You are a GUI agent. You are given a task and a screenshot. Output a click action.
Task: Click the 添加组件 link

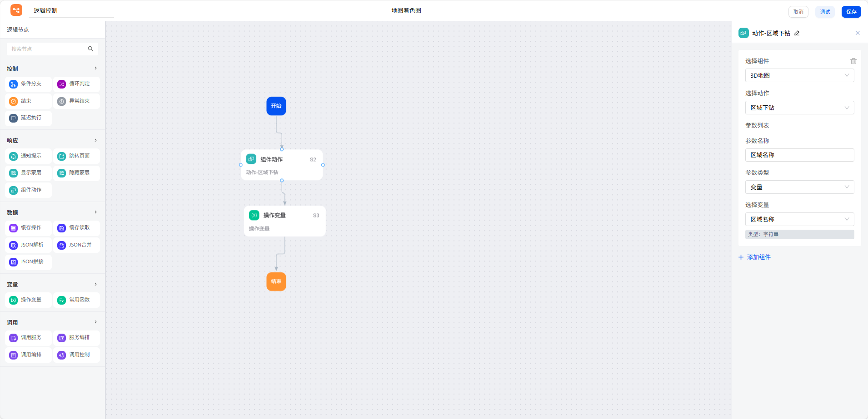tap(758, 257)
